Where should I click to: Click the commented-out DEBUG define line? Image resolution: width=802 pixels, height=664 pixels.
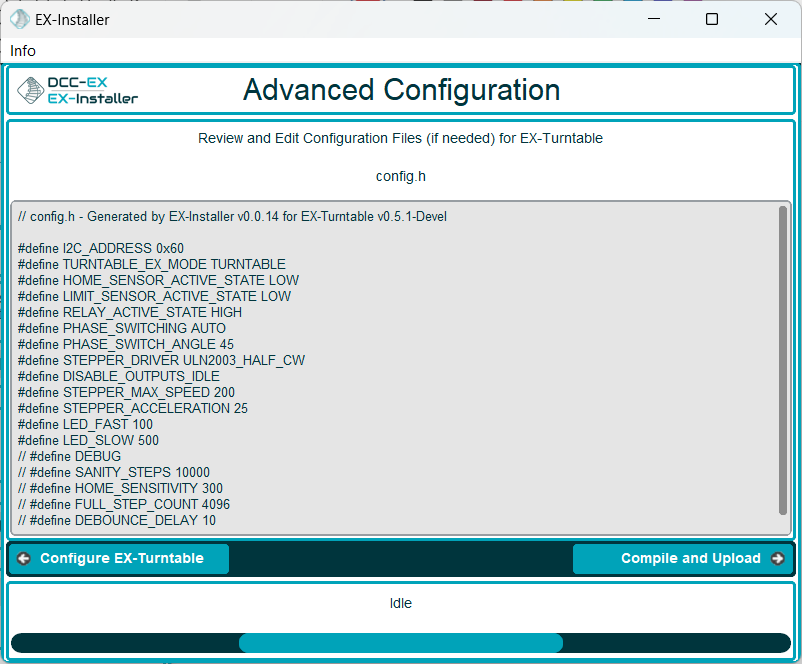tap(69, 456)
